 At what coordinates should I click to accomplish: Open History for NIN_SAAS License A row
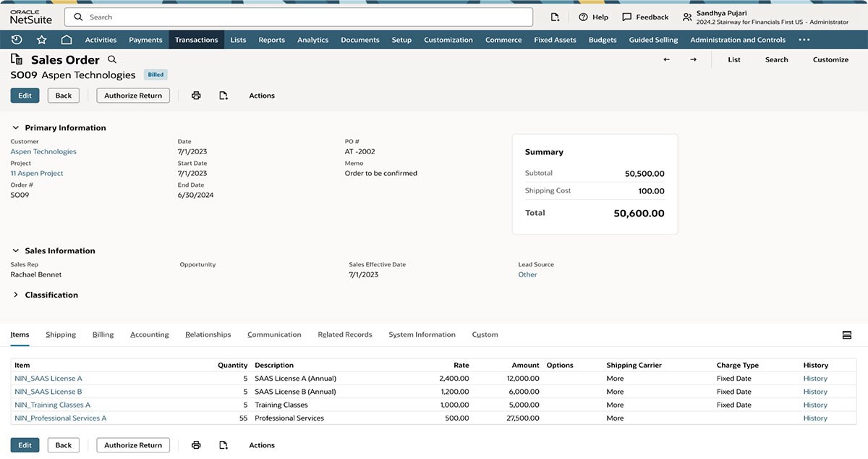[815, 379]
